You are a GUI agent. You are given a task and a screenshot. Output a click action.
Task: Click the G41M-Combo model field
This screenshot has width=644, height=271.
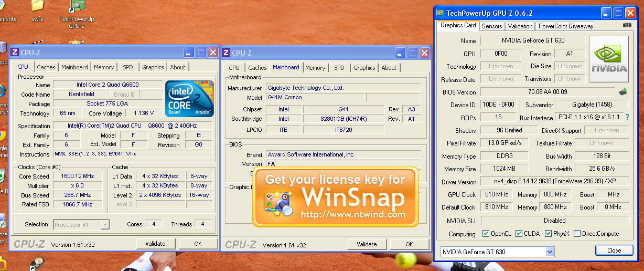[x=315, y=98]
